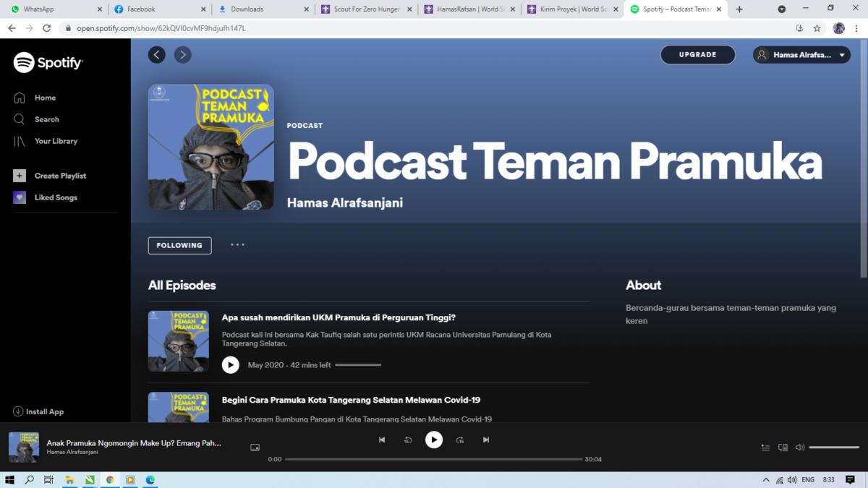Image resolution: width=868 pixels, height=488 pixels.
Task: Pause playback with the play/pause control
Action: [x=434, y=440]
